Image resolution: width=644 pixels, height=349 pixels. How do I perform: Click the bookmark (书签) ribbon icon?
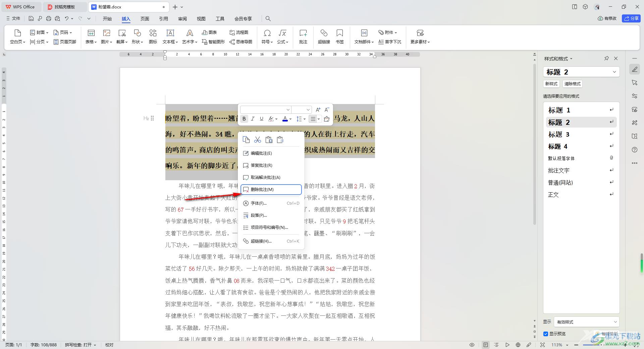coord(340,37)
